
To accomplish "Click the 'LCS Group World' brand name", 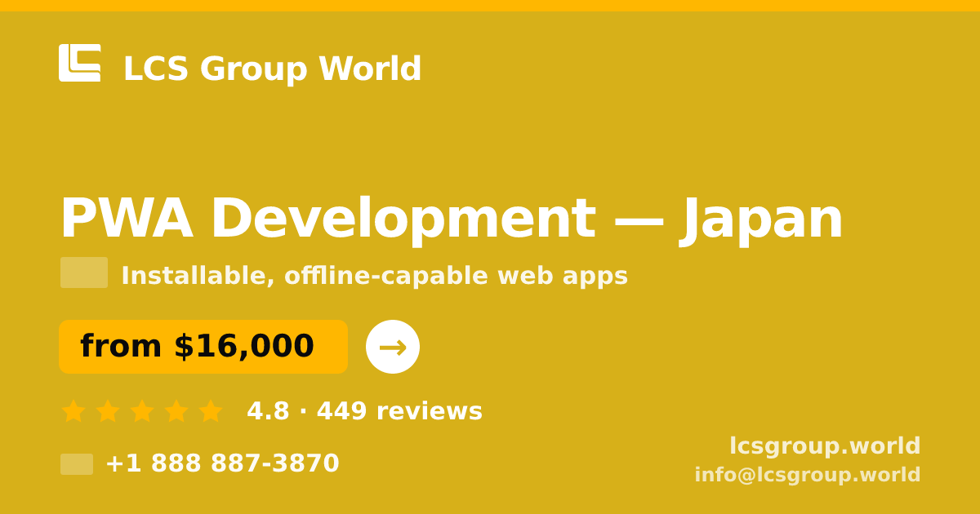I will (x=272, y=69).
